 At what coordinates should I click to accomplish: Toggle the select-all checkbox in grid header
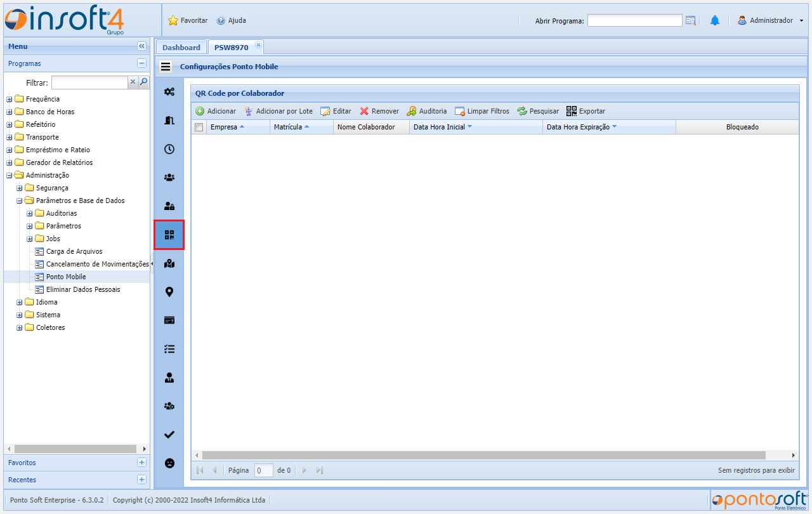[199, 128]
